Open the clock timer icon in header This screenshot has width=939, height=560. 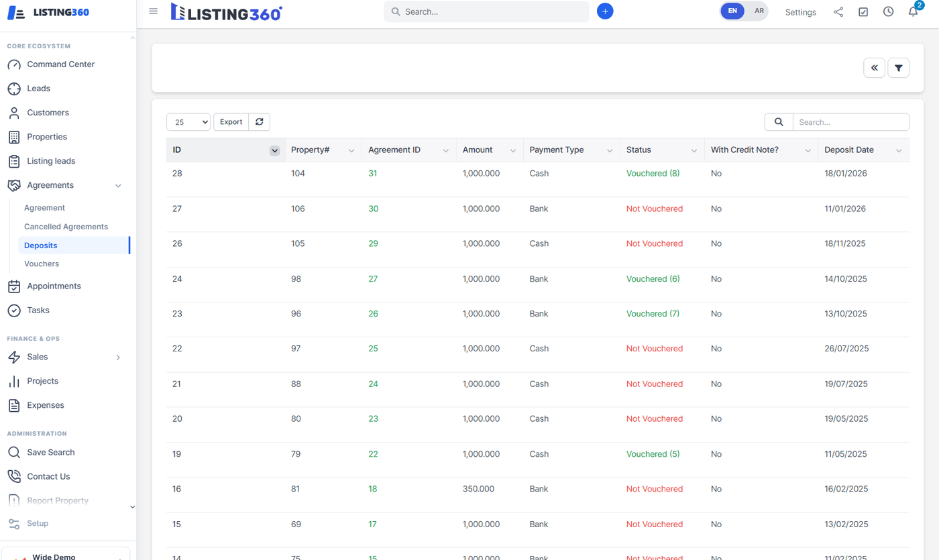click(x=888, y=12)
